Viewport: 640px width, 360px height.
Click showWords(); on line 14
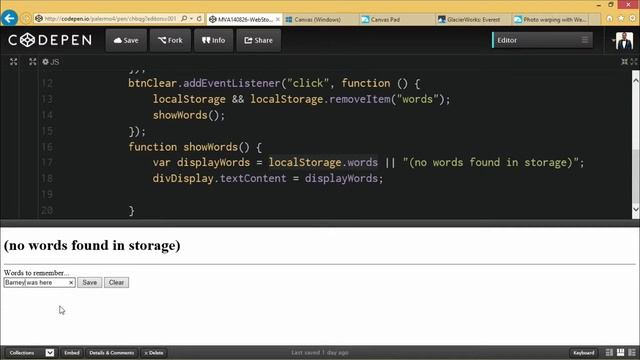coord(189,115)
